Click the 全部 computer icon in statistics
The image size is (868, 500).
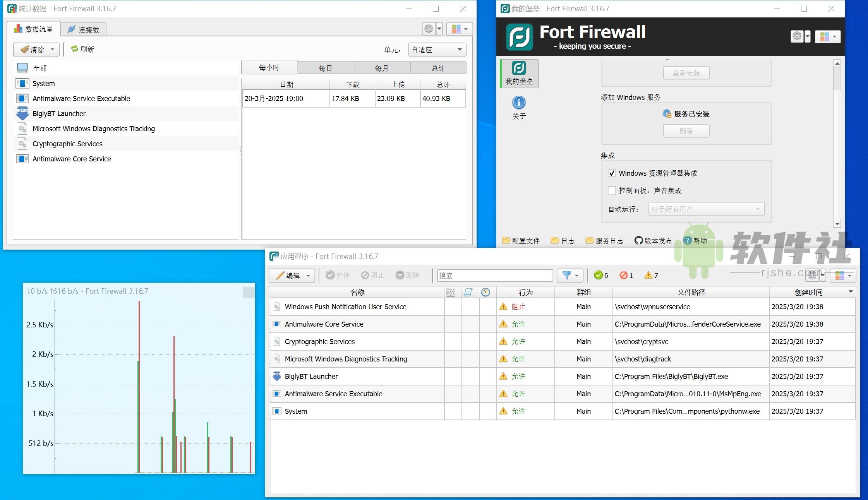[x=22, y=68]
